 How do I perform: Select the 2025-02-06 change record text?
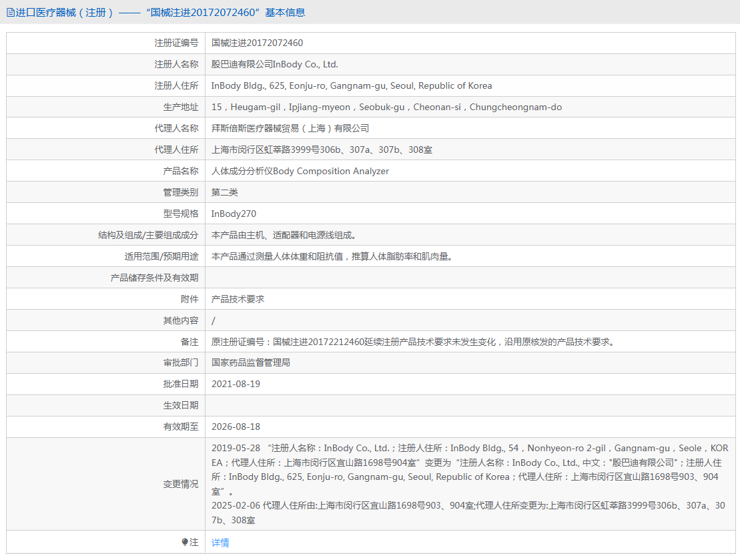[x=468, y=513]
